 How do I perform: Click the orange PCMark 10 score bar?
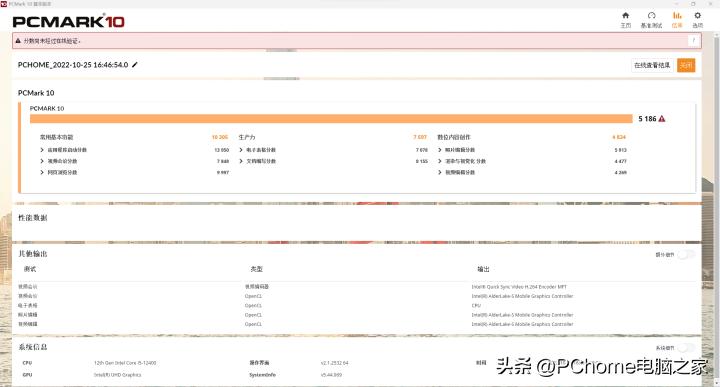pos(331,119)
